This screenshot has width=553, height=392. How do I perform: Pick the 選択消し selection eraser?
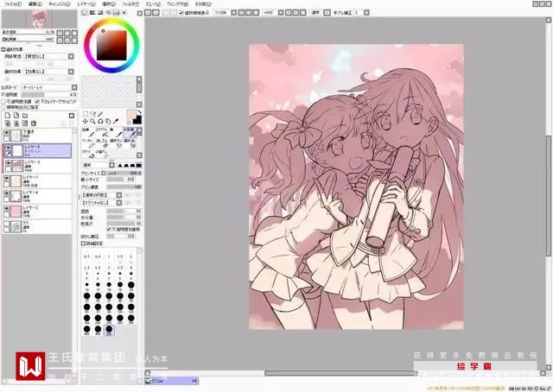tap(129, 143)
